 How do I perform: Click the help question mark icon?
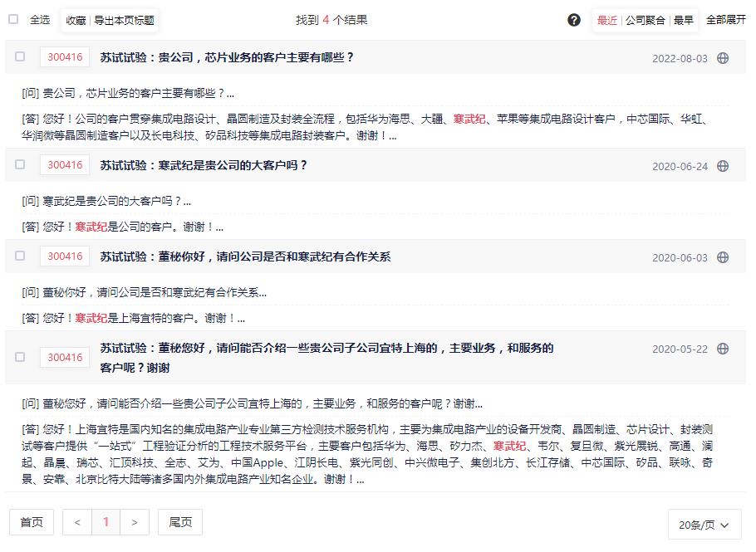574,20
